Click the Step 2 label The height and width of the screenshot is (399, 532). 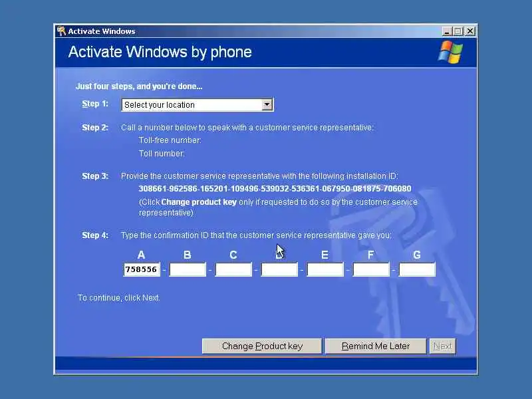click(95, 128)
